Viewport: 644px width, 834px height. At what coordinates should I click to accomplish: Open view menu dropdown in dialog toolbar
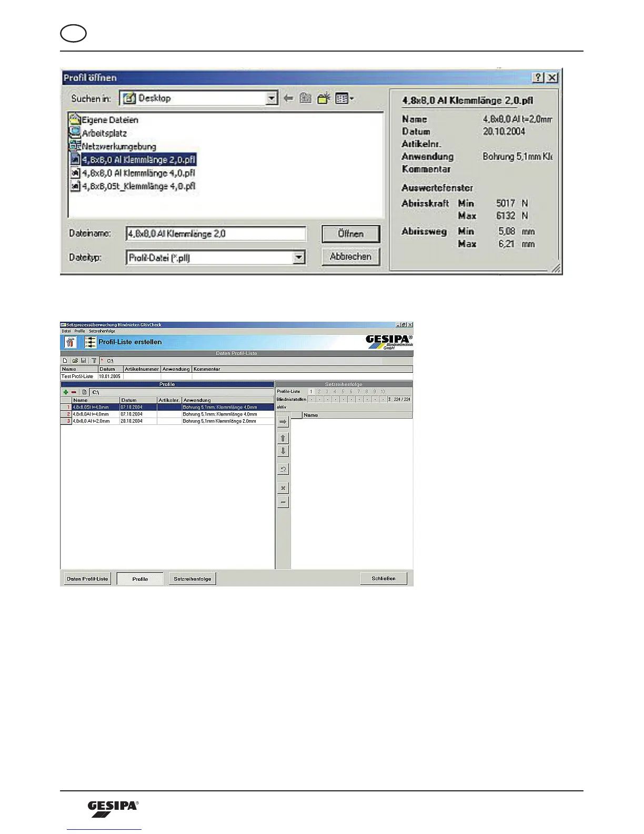coord(345,98)
